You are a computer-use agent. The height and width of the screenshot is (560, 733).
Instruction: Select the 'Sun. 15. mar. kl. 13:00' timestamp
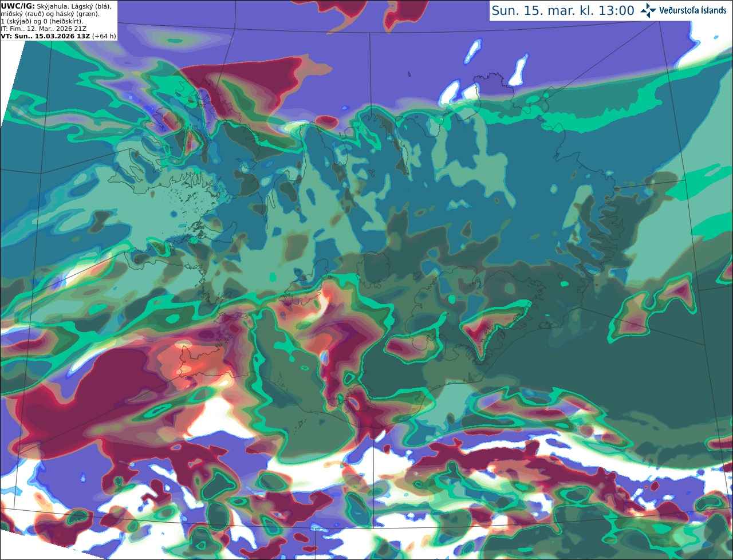point(563,11)
